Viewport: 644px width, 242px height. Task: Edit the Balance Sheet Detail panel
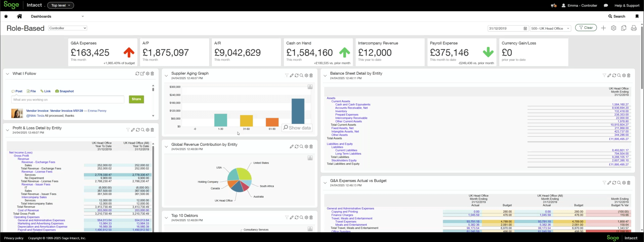click(609, 75)
